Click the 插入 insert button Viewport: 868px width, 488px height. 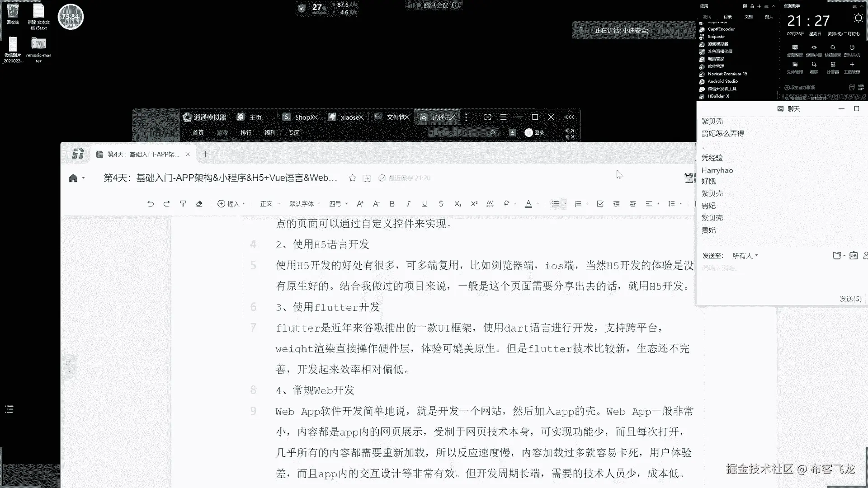coord(231,204)
